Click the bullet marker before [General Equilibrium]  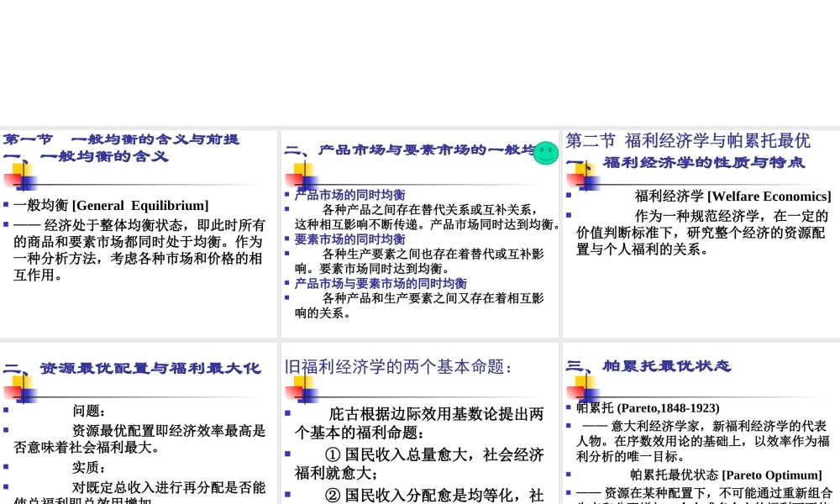pyautogui.click(x=8, y=205)
